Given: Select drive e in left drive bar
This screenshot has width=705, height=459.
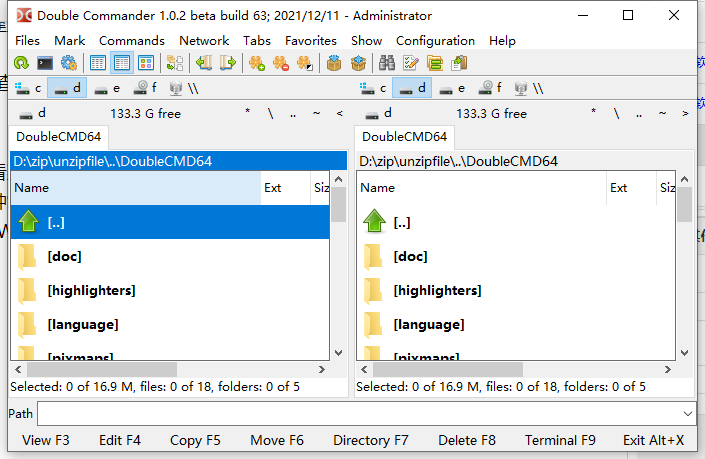Looking at the screenshot, I should click(107, 88).
